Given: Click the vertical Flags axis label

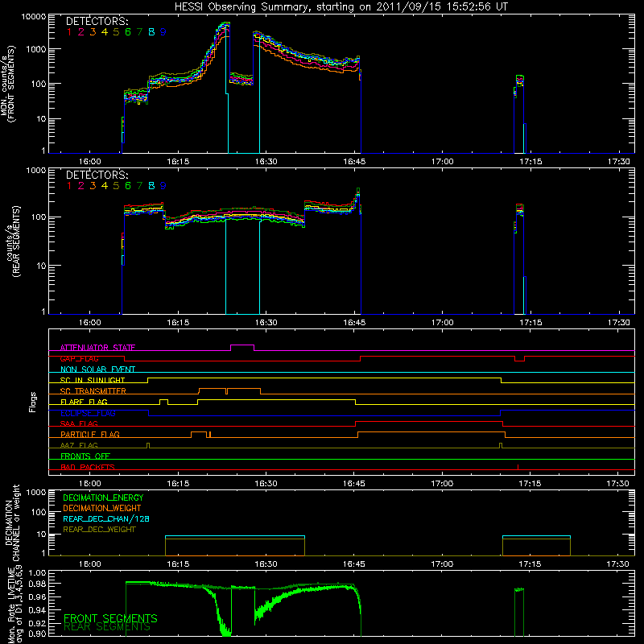Looking at the screenshot, I should click(33, 402).
